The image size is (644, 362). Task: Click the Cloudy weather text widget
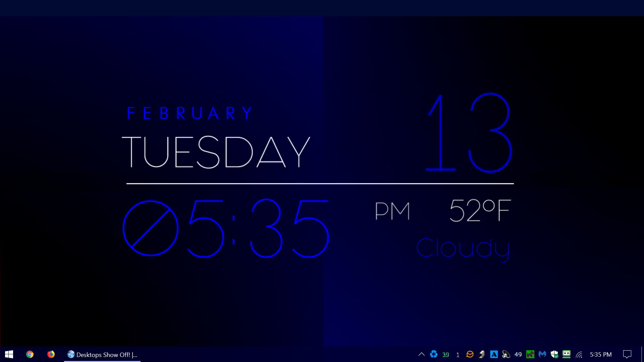[463, 248]
